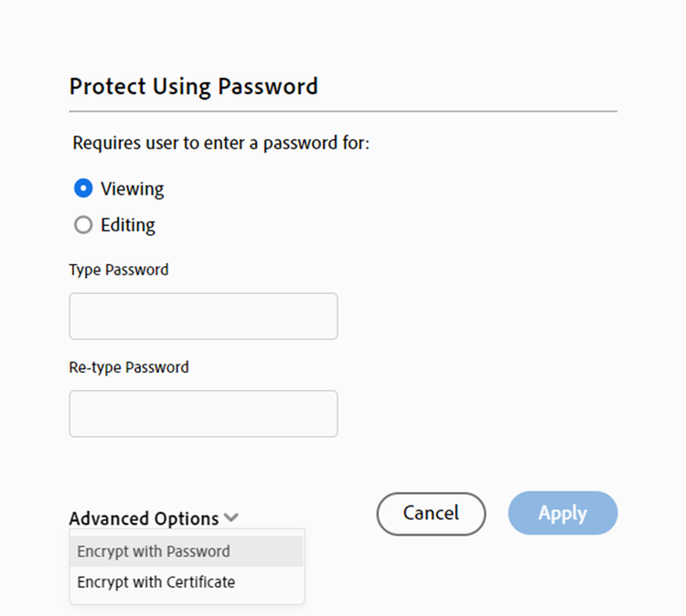Click the "Re-type Password" field label
Image resolution: width=686 pixels, height=616 pixels.
pyautogui.click(x=129, y=367)
